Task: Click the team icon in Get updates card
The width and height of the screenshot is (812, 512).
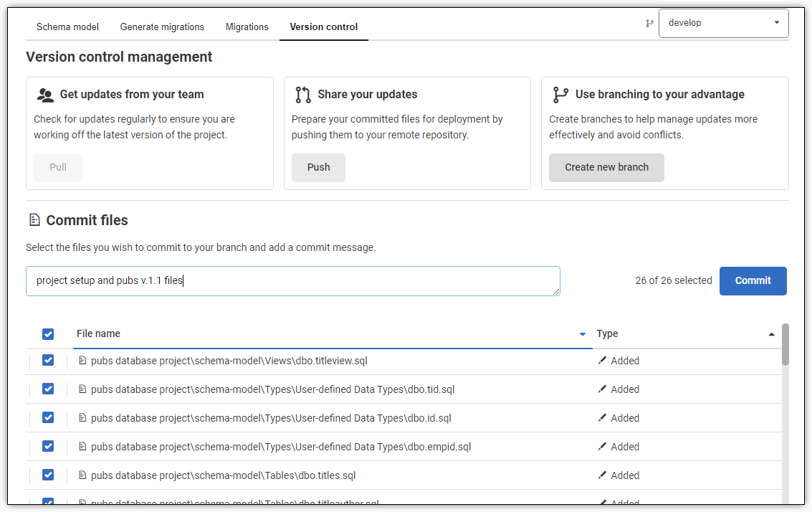Action: click(x=45, y=95)
